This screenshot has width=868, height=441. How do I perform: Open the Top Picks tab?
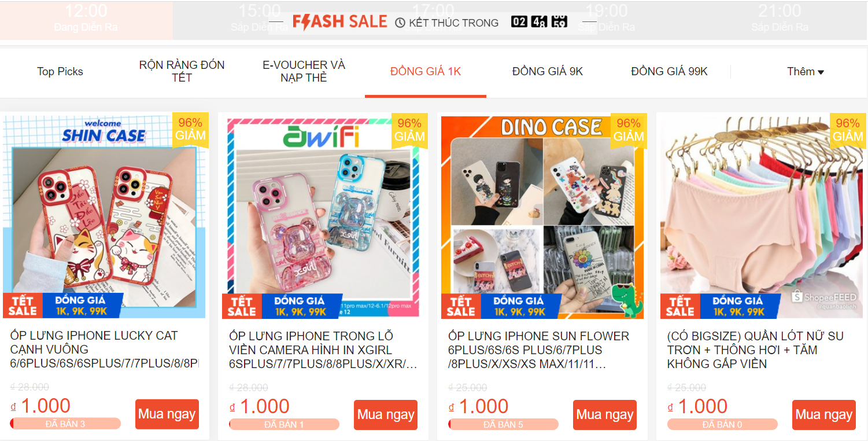[60, 72]
